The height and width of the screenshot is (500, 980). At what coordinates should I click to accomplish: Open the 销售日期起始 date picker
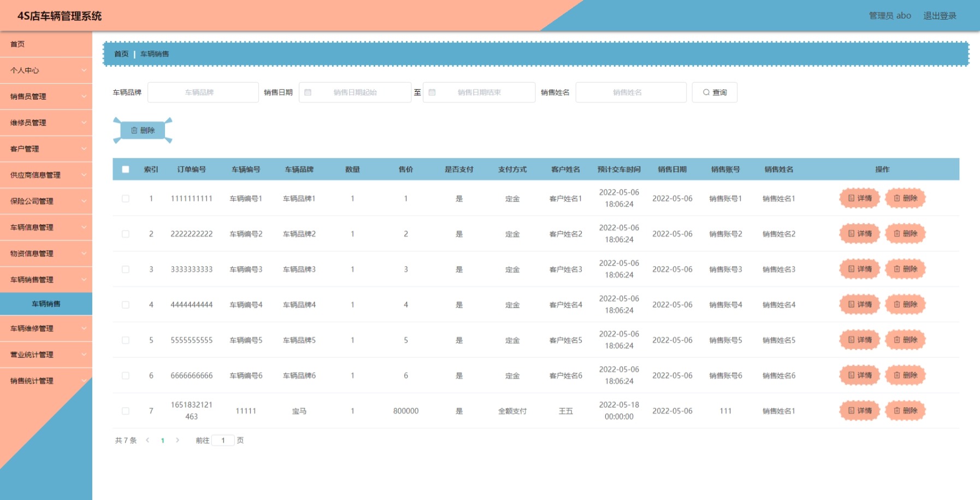tap(355, 92)
